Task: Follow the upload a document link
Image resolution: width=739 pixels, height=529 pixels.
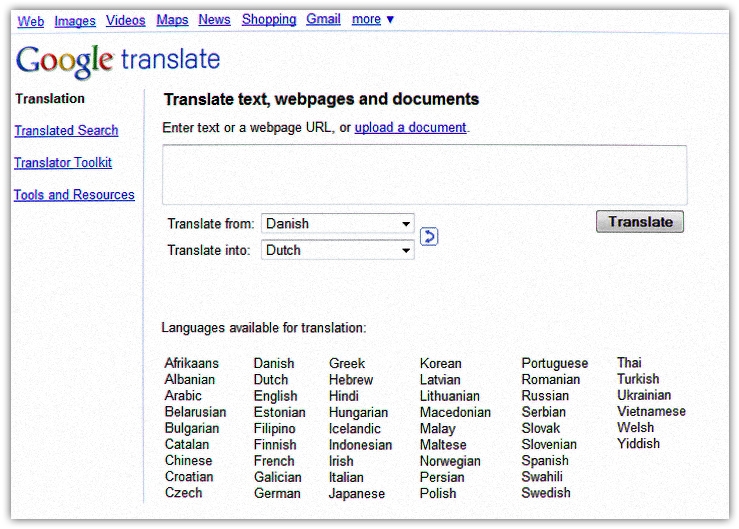Action: 410,127
